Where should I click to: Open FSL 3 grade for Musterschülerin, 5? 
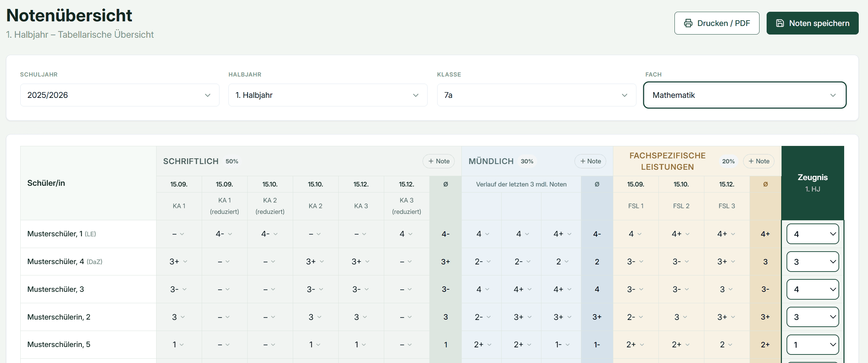(x=726, y=344)
